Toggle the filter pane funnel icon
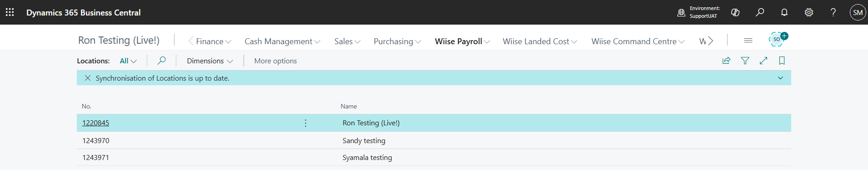The height and width of the screenshot is (170, 868). 745,61
